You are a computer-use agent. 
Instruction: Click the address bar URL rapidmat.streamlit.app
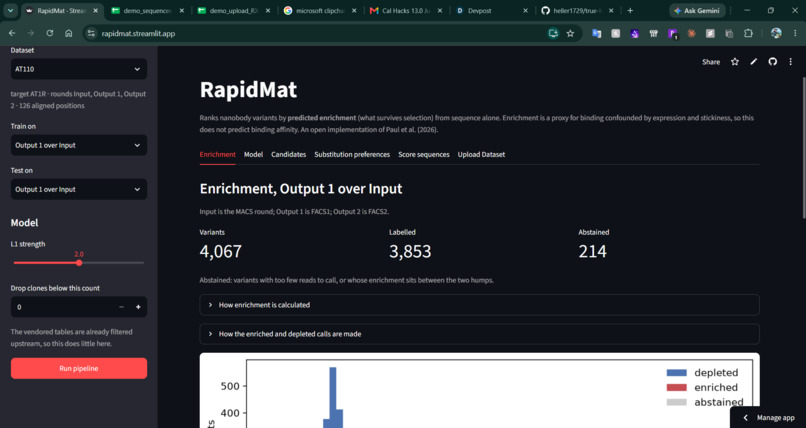tap(138, 33)
